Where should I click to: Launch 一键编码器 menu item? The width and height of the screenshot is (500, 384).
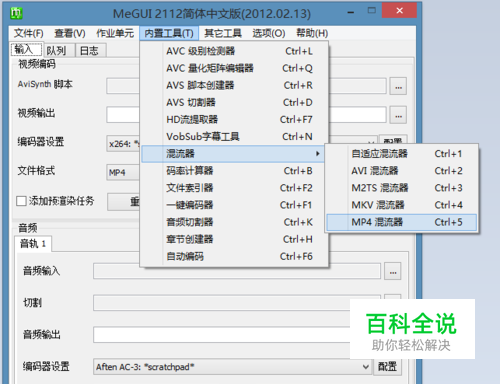pyautogui.click(x=234, y=205)
